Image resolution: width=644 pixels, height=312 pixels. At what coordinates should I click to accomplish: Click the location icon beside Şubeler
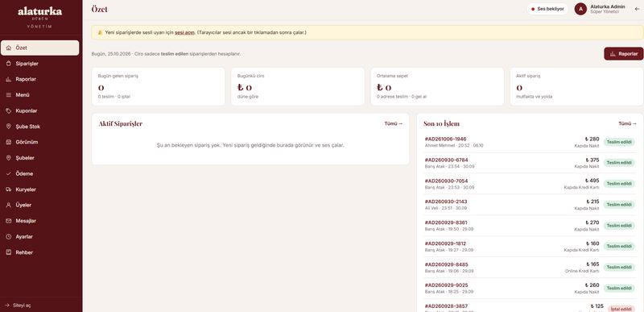point(9,158)
